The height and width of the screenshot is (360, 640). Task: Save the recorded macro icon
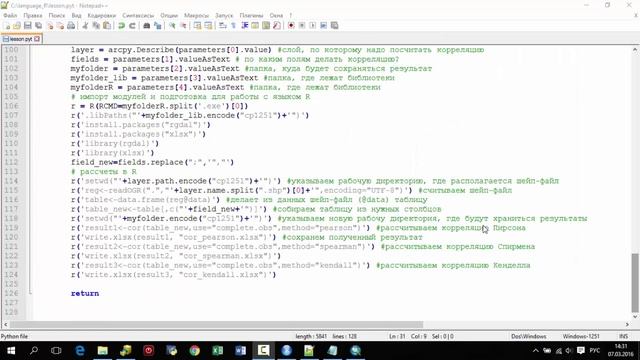point(334,26)
